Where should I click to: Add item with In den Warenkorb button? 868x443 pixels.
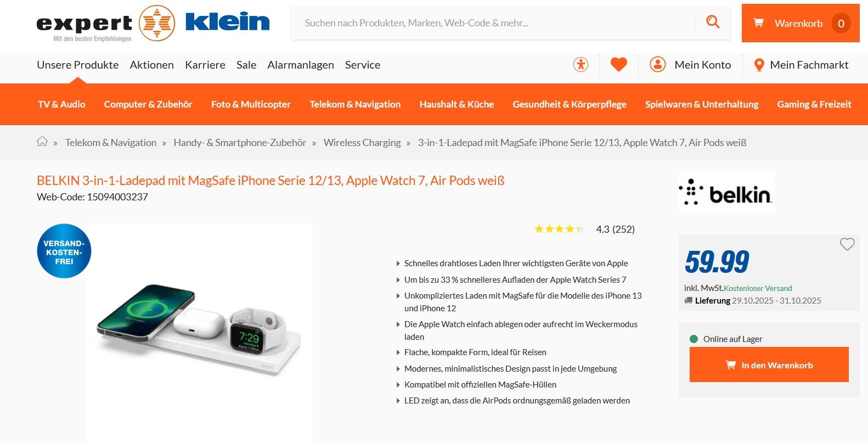tap(769, 365)
